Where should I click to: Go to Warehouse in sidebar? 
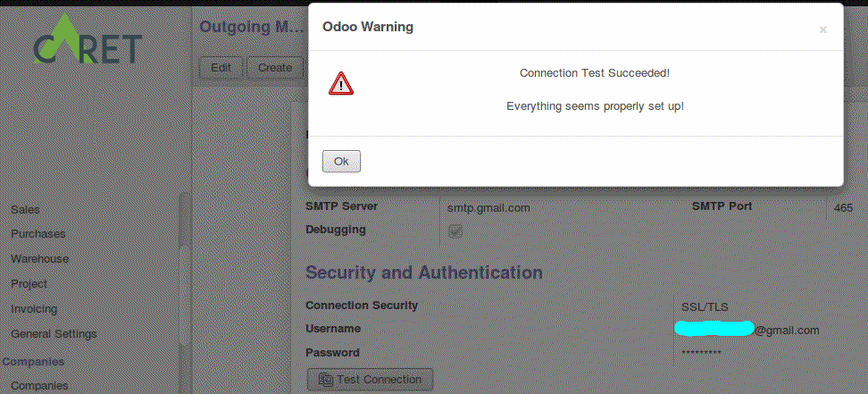39,259
